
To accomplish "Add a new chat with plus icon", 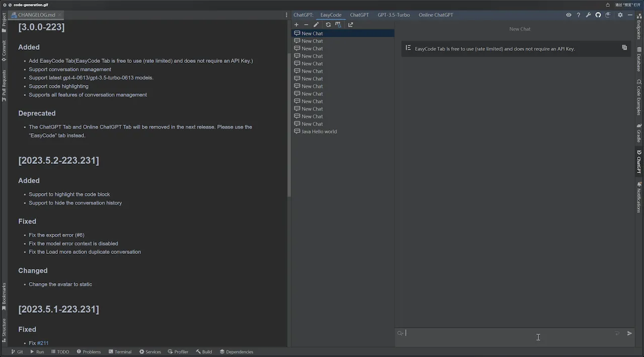I will point(296,25).
